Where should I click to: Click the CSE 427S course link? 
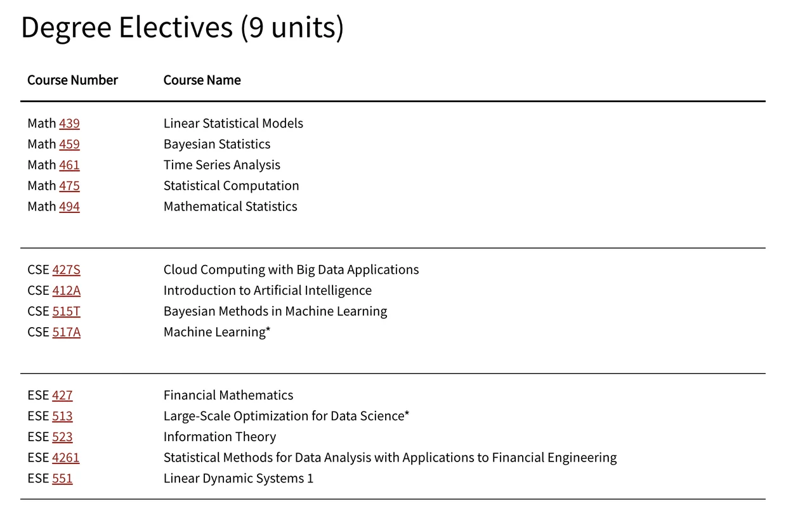66,269
